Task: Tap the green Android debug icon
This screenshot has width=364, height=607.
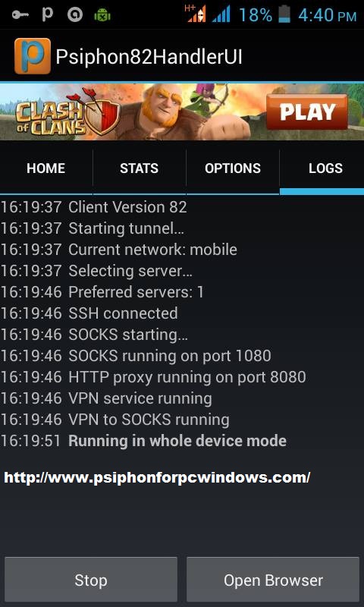Action: [x=102, y=15]
